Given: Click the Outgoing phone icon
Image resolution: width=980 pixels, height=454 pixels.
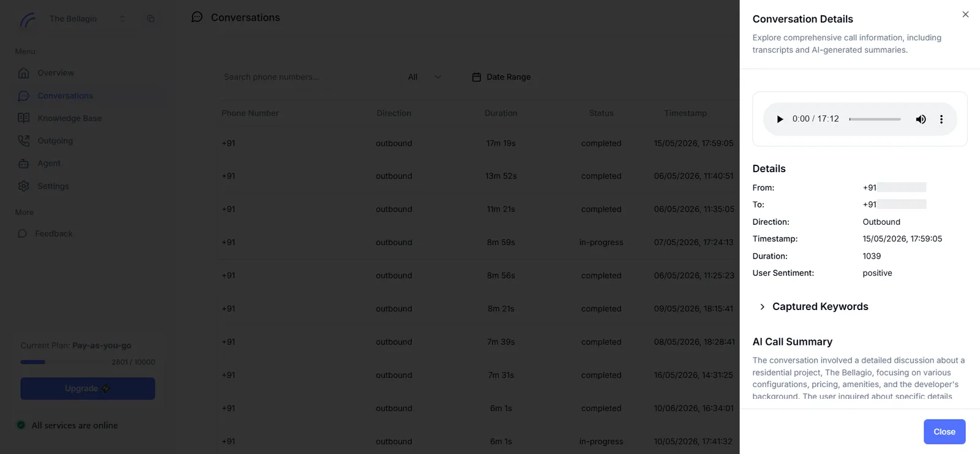Looking at the screenshot, I should pos(24,141).
